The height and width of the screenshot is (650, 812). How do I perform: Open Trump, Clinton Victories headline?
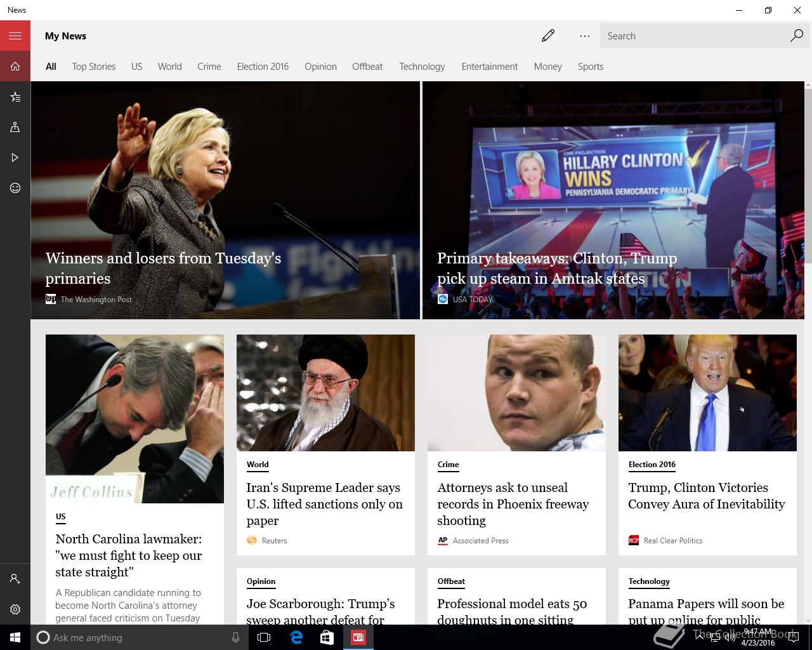(x=707, y=496)
